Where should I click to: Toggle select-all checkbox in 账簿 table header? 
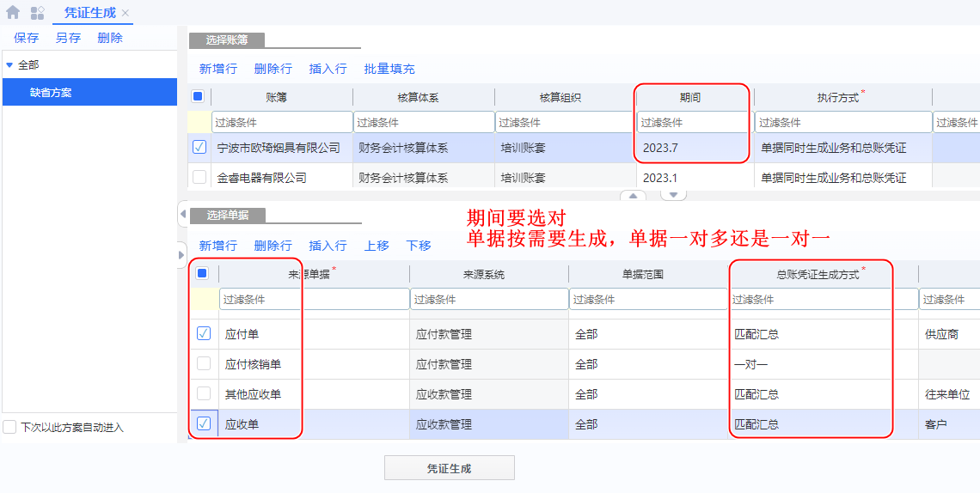tap(198, 97)
